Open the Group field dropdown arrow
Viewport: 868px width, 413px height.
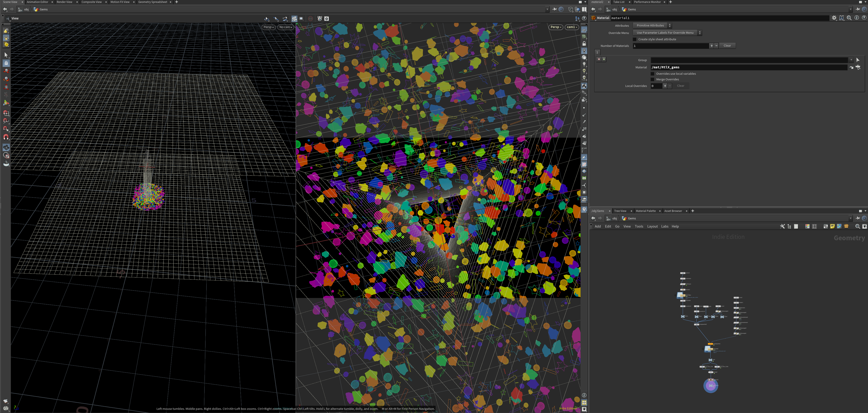point(851,60)
